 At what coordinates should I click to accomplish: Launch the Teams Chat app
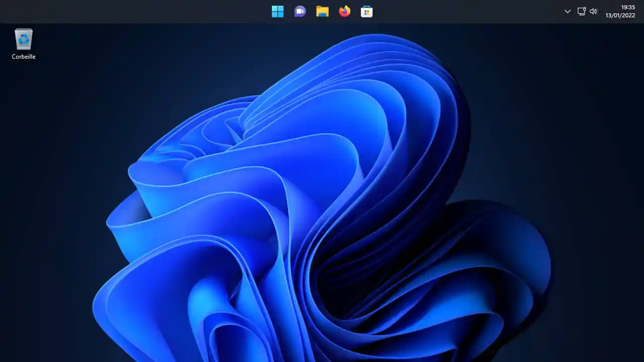point(300,11)
